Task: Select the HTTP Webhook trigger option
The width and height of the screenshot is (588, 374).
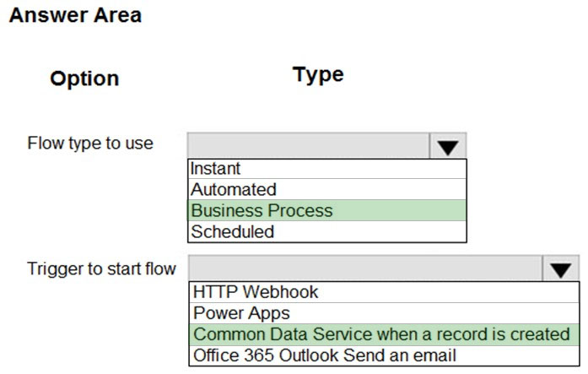Action: click(x=385, y=292)
